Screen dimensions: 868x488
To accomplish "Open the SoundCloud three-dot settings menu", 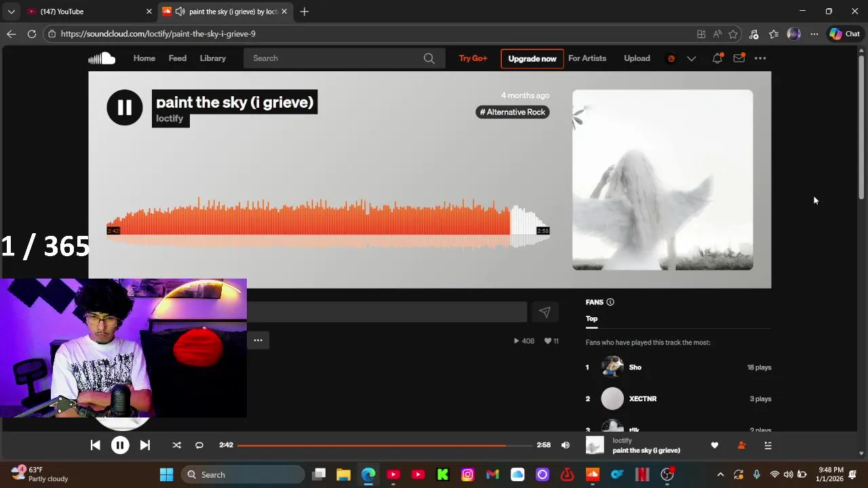I will 760,58.
